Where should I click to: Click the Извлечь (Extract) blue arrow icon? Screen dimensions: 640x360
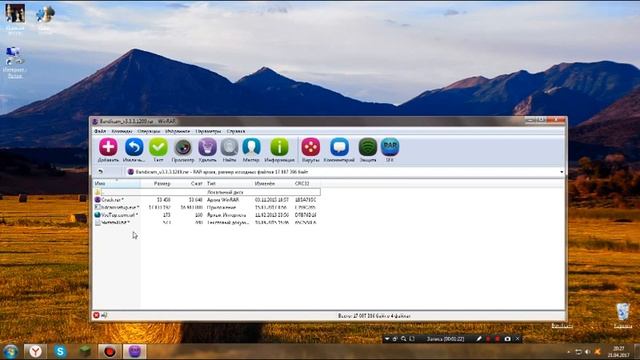click(x=134, y=147)
